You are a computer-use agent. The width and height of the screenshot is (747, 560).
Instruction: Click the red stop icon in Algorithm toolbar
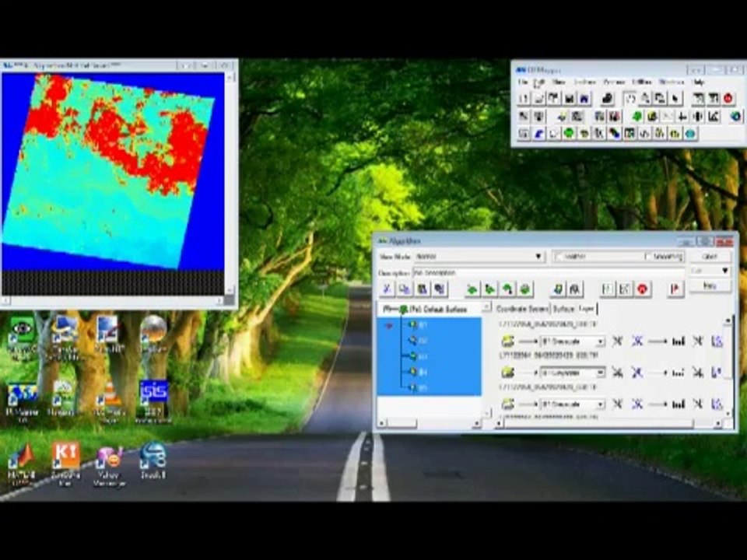pyautogui.click(x=643, y=289)
